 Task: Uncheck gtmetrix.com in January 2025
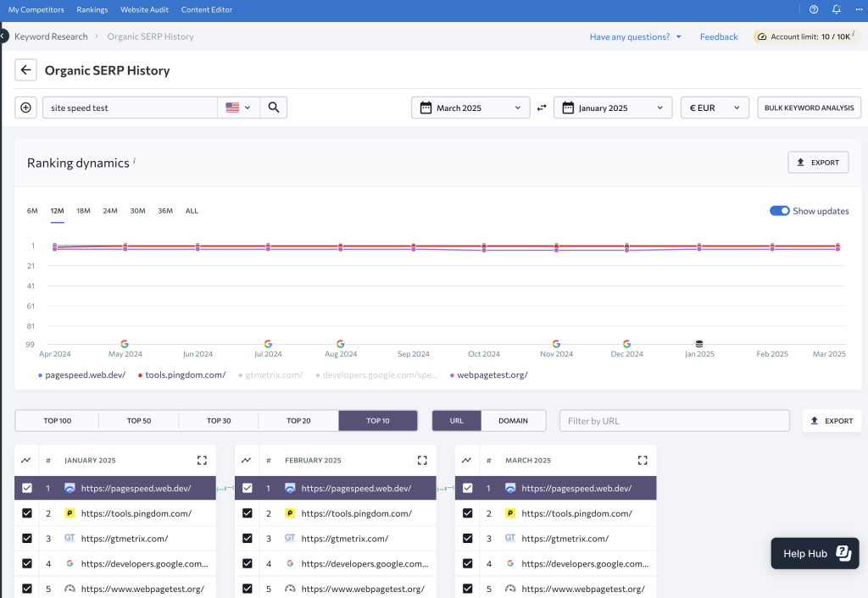(x=26, y=538)
